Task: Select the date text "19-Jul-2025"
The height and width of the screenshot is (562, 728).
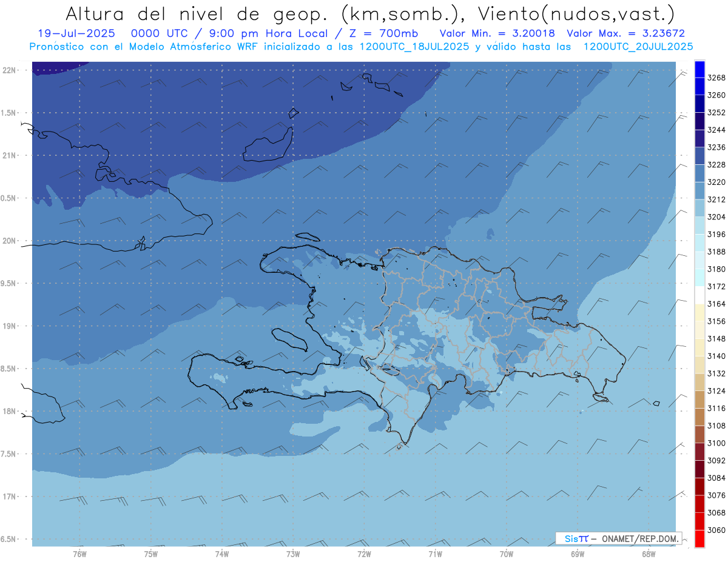Action: [76, 33]
